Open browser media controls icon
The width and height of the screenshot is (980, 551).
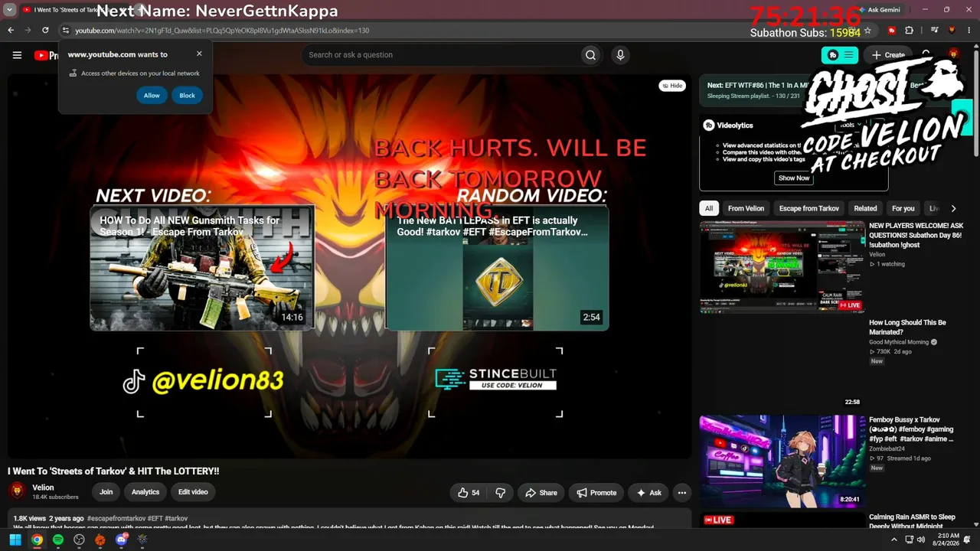[x=935, y=31]
